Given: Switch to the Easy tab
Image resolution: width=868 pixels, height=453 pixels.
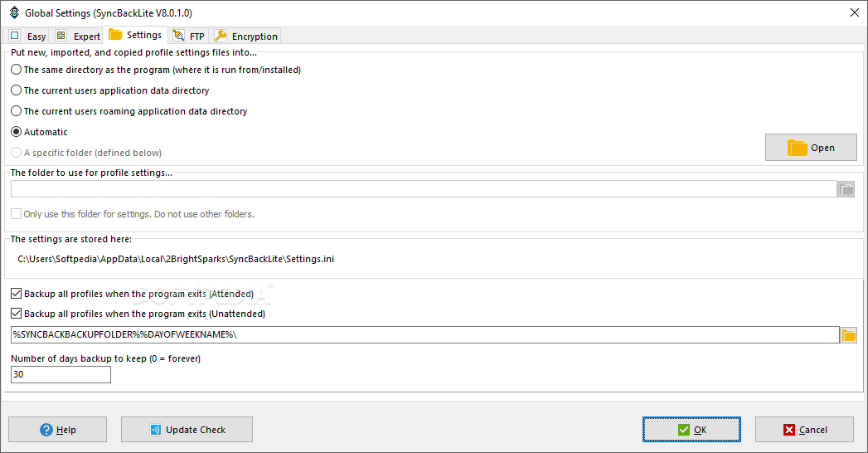Looking at the screenshot, I should point(27,36).
